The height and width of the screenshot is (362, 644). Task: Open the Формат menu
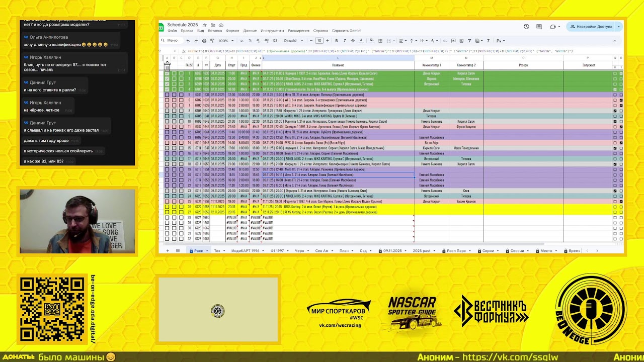click(232, 31)
